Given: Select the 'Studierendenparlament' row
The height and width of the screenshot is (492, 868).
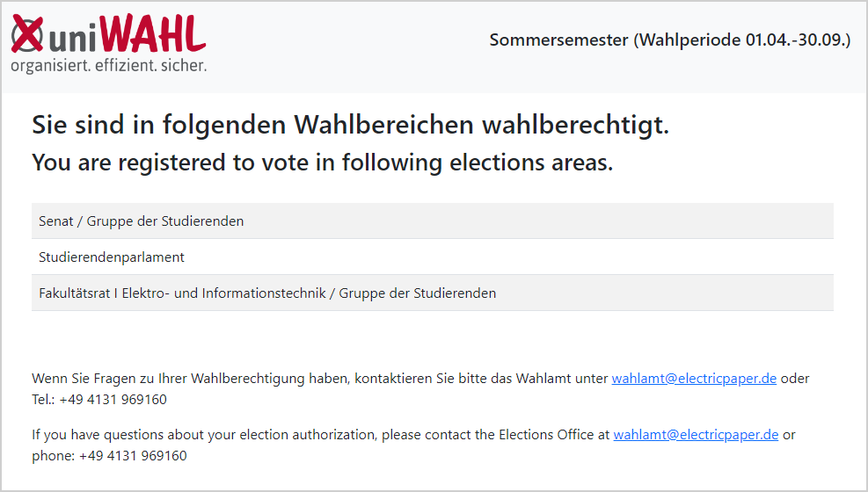Looking at the screenshot, I should pyautogui.click(x=433, y=257).
